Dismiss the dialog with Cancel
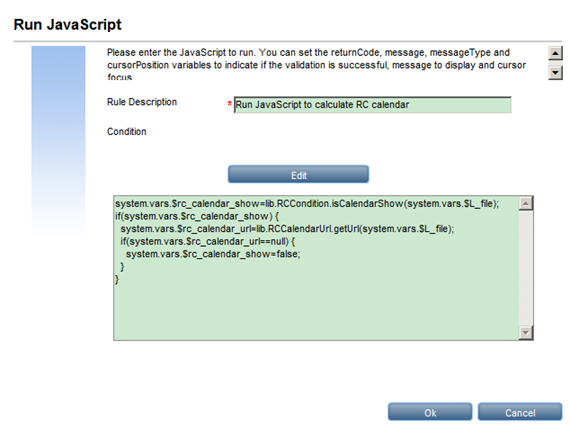This screenshot has height=430, width=570. pos(520,412)
